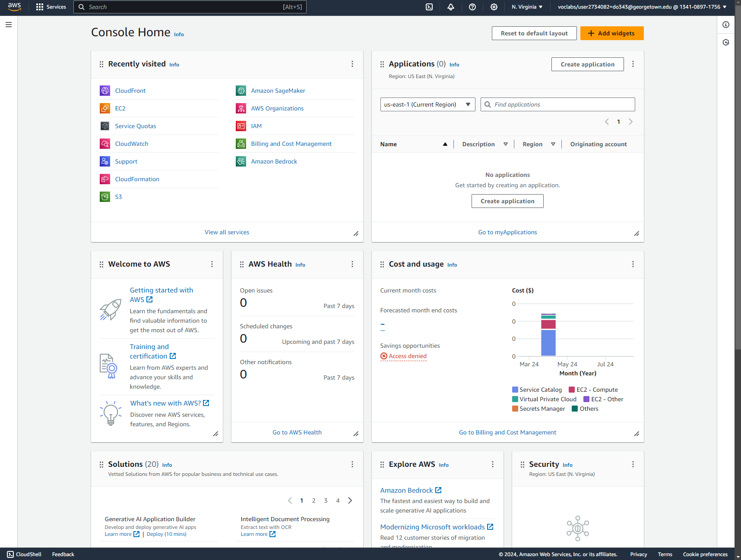
Task: Go to Solutions page 3
Action: click(326, 500)
